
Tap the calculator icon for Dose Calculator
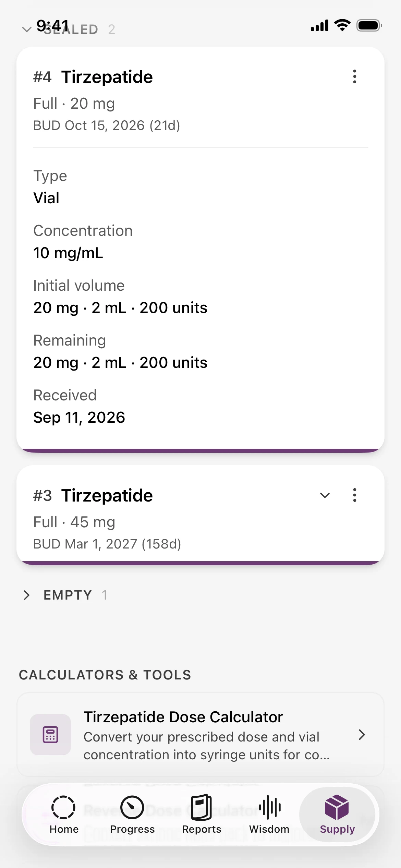[50, 734]
